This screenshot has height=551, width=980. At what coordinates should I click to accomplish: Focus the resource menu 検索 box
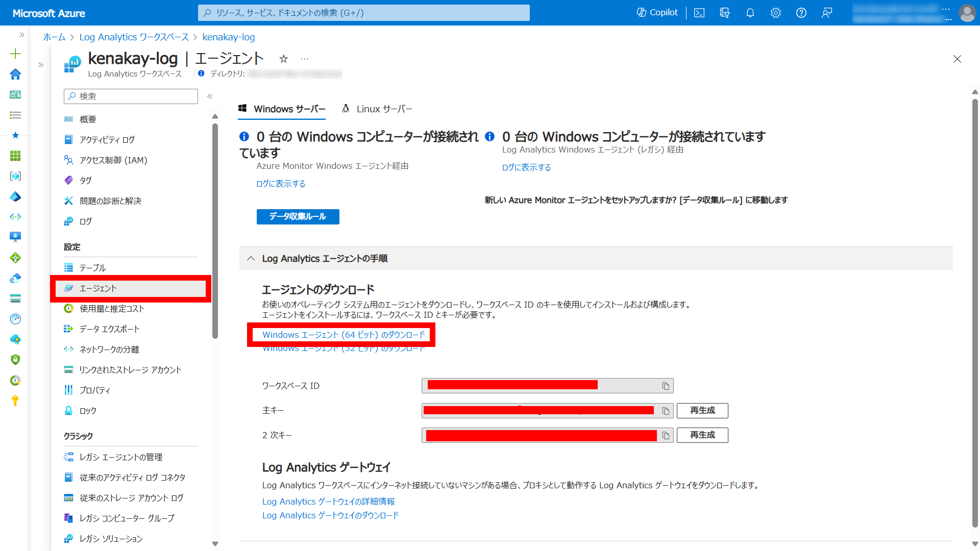(x=131, y=96)
